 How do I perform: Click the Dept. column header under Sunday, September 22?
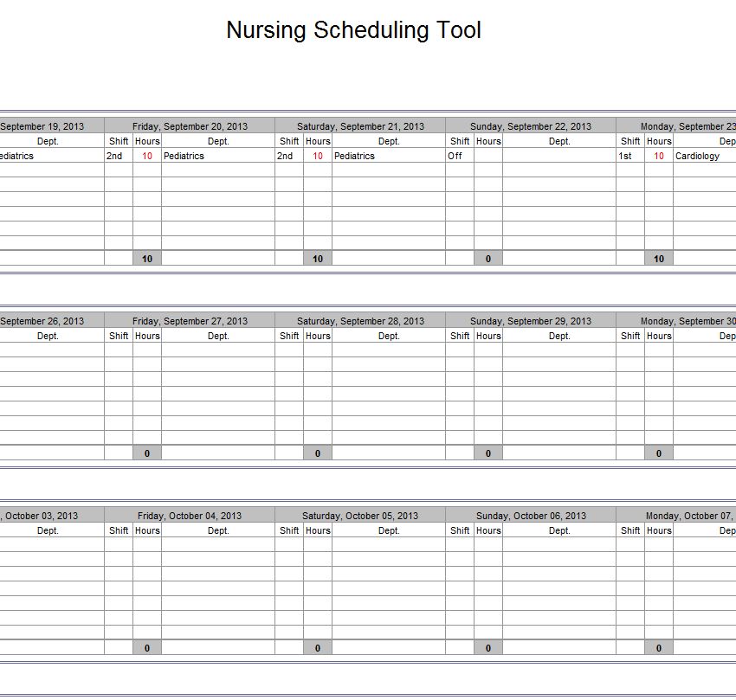pos(559,141)
